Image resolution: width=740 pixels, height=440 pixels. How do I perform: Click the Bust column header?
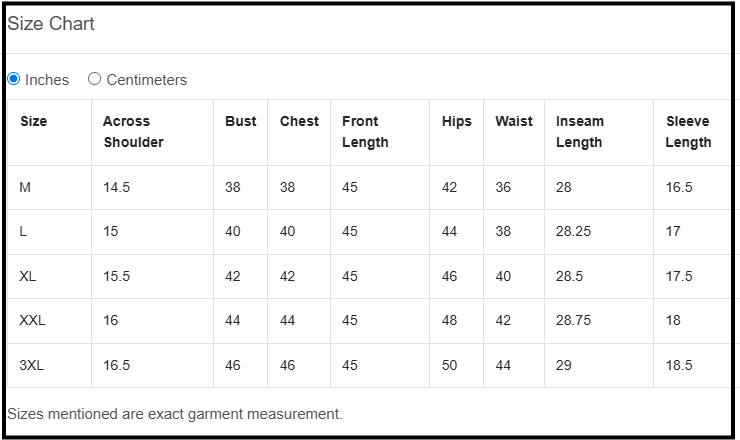click(240, 121)
